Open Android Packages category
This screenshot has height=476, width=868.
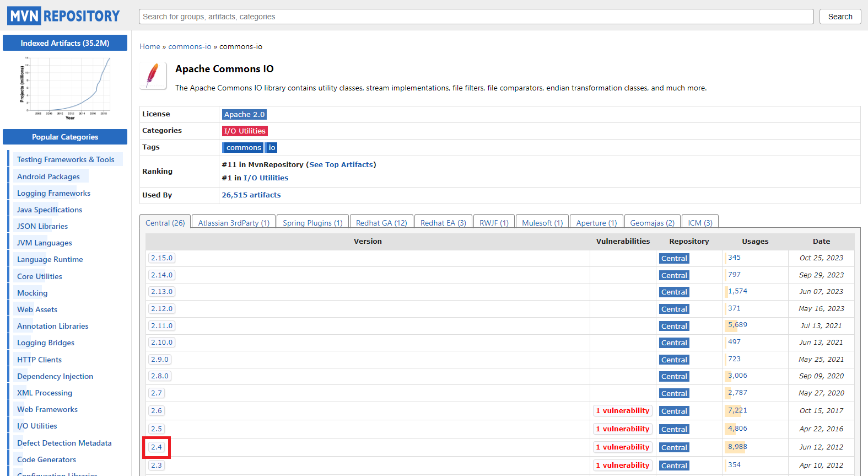pyautogui.click(x=48, y=177)
